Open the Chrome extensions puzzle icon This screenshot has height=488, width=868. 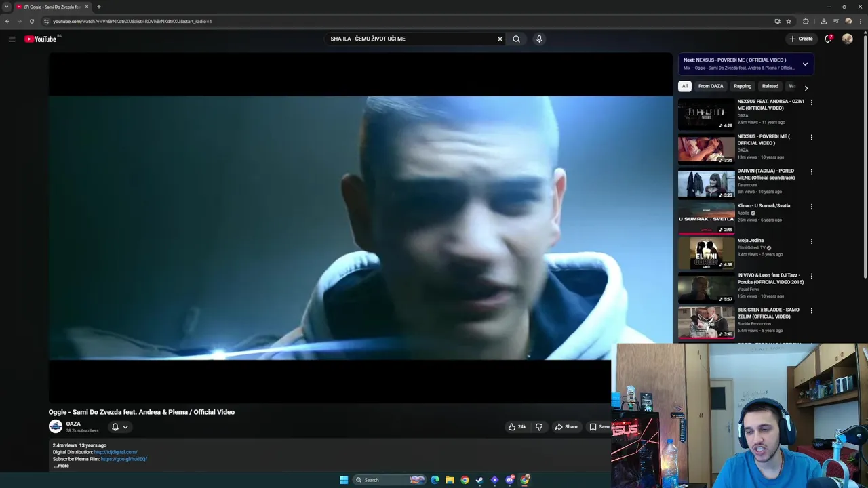[806, 21]
